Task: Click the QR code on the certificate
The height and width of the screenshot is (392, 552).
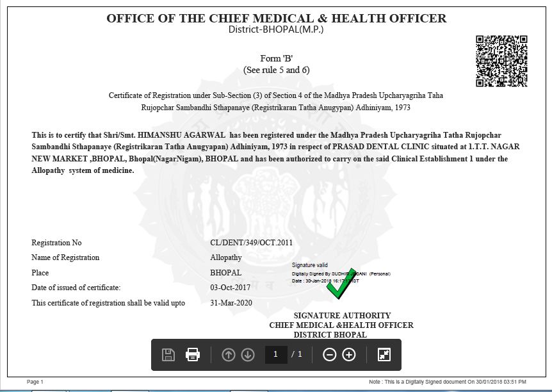Action: tap(501, 61)
